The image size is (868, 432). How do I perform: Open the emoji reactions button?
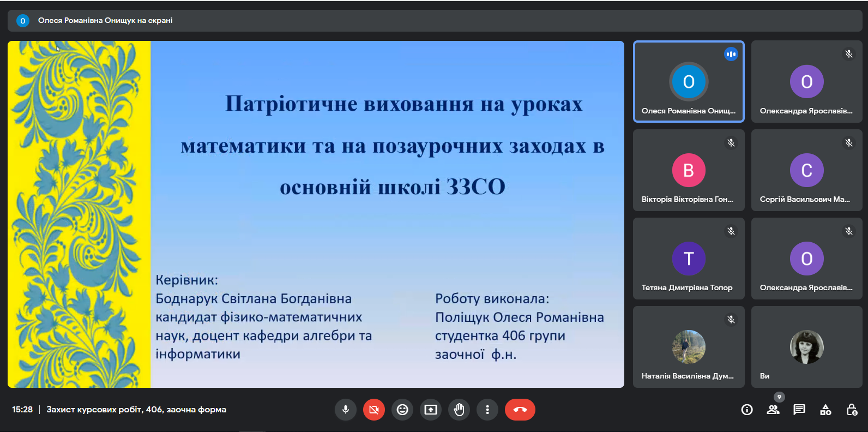402,410
